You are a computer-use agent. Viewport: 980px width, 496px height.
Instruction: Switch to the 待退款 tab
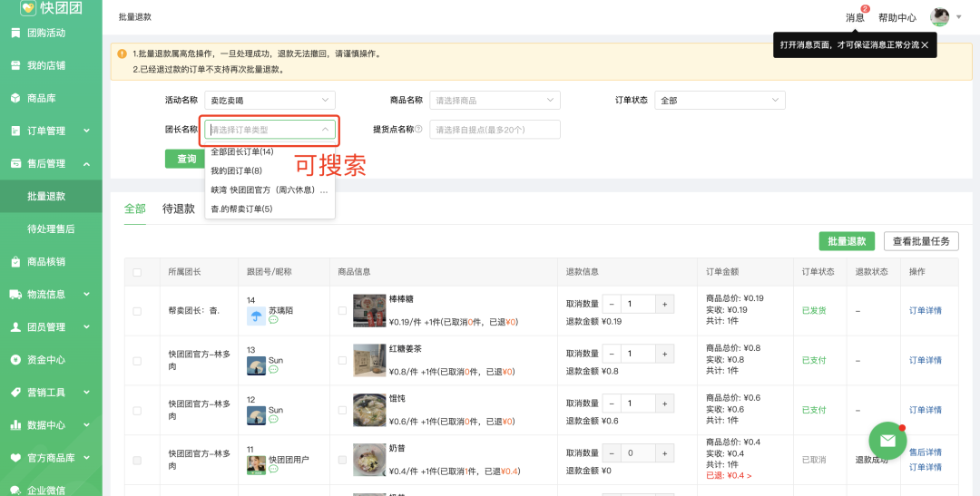(x=178, y=209)
